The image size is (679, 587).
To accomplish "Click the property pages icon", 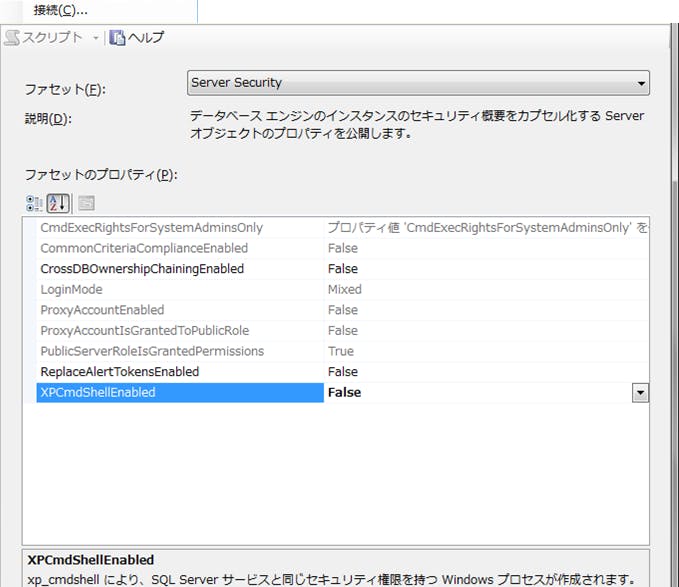I will click(x=86, y=203).
